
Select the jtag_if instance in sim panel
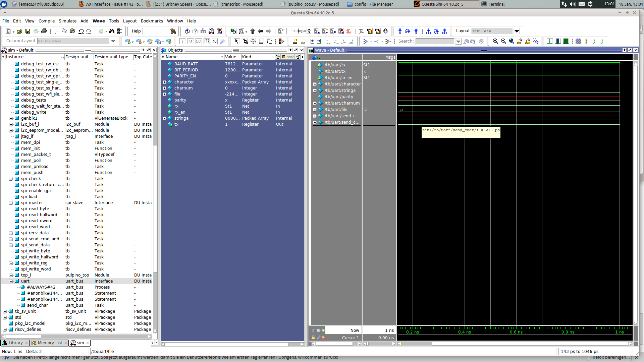tap(27, 136)
